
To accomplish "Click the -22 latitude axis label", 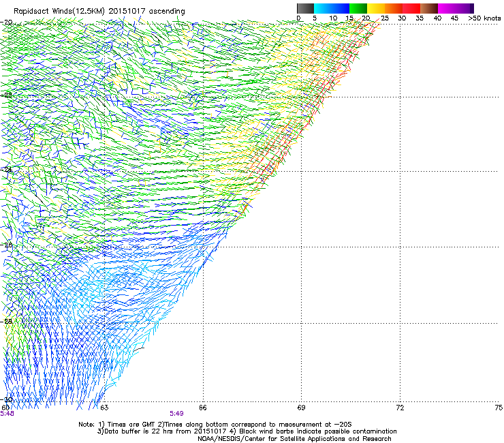I will click(7, 95).
